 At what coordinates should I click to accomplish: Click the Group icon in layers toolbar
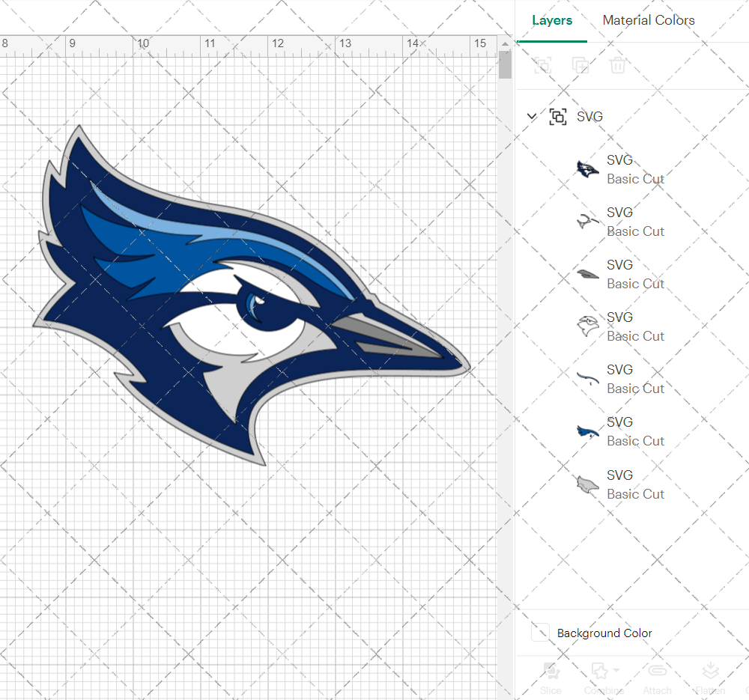[x=542, y=65]
